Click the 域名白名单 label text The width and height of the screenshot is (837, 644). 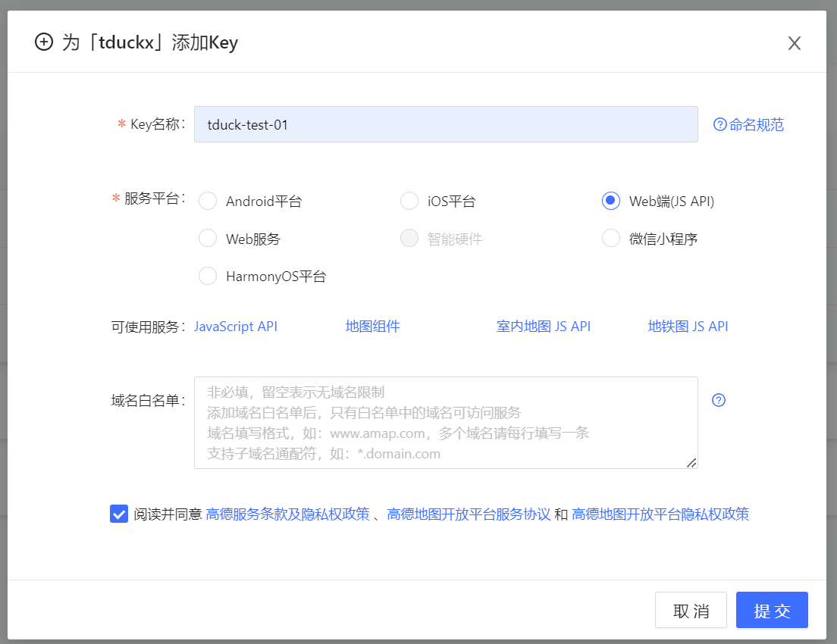click(x=149, y=401)
